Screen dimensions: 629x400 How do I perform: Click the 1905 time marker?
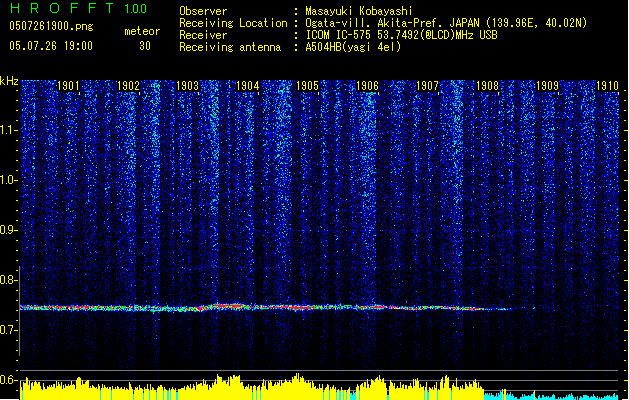coord(307,86)
